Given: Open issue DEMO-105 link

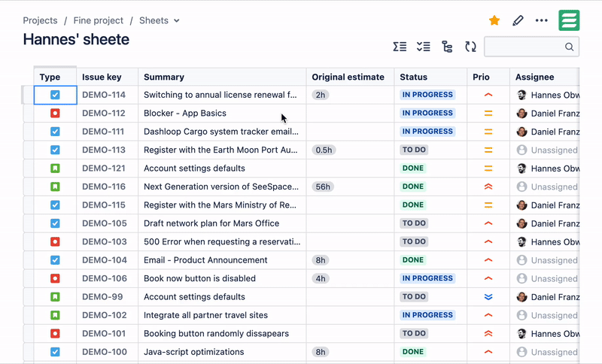Looking at the screenshot, I should (x=105, y=223).
